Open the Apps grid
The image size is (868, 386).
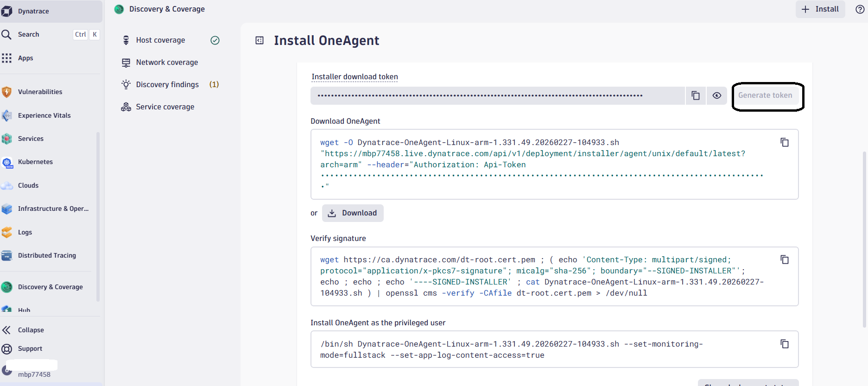point(25,57)
